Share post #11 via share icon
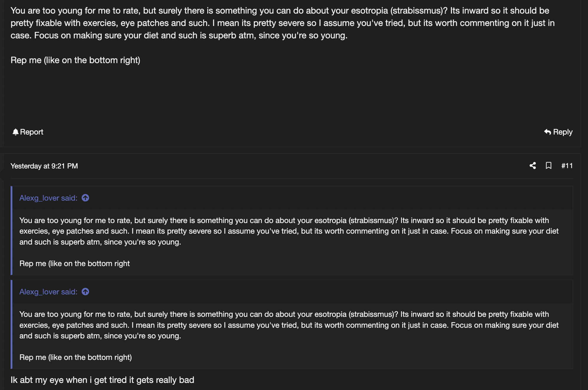This screenshot has height=390, width=588. 533,165
